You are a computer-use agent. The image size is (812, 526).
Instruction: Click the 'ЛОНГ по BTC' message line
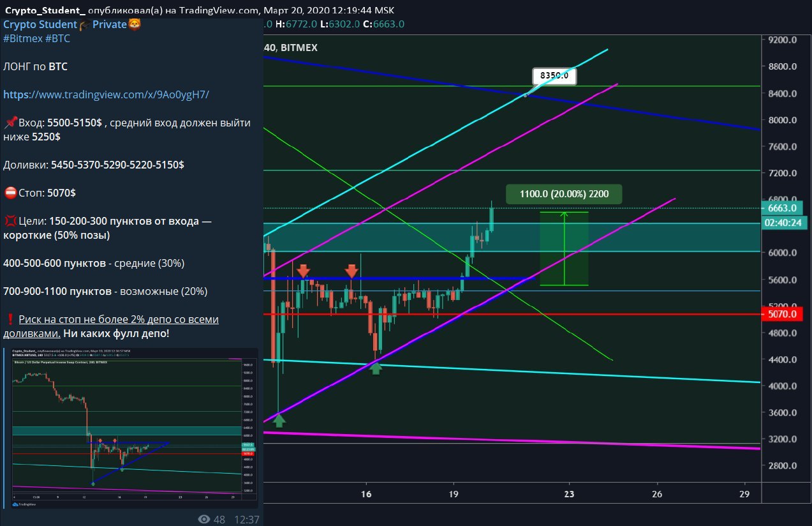[x=35, y=66]
